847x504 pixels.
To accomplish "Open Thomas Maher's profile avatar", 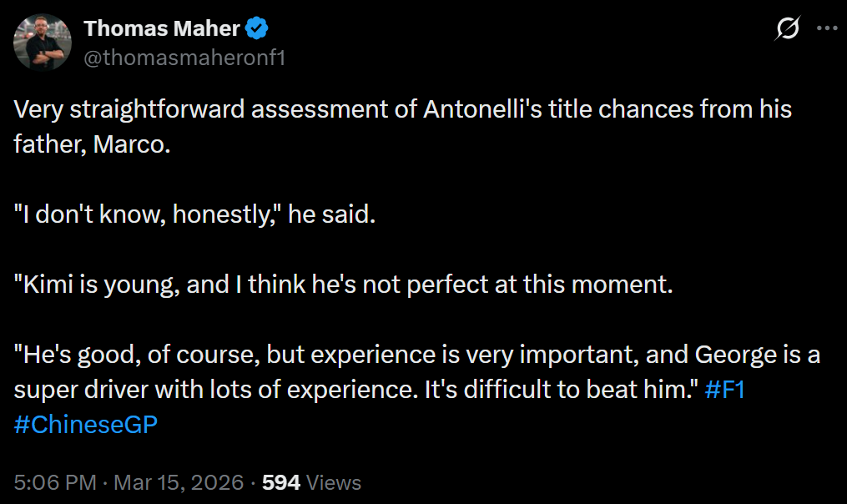I will pyautogui.click(x=43, y=42).
